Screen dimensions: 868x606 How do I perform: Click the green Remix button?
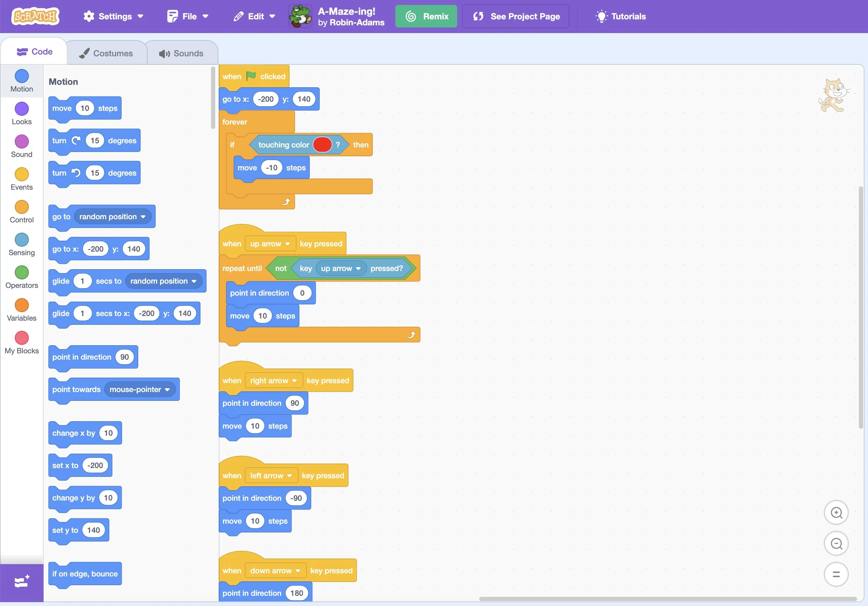click(426, 16)
